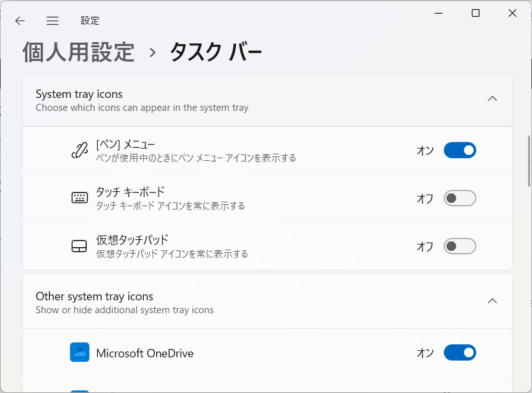The width and height of the screenshot is (532, 393).
Task: Click the 仮想タッチパッド label
Action: [x=132, y=240]
